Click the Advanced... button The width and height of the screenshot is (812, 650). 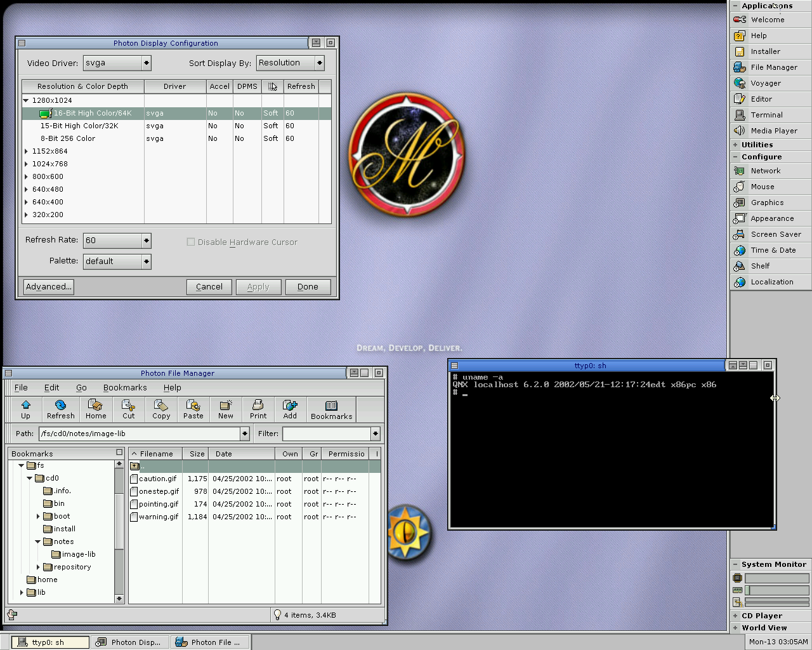[x=48, y=287]
